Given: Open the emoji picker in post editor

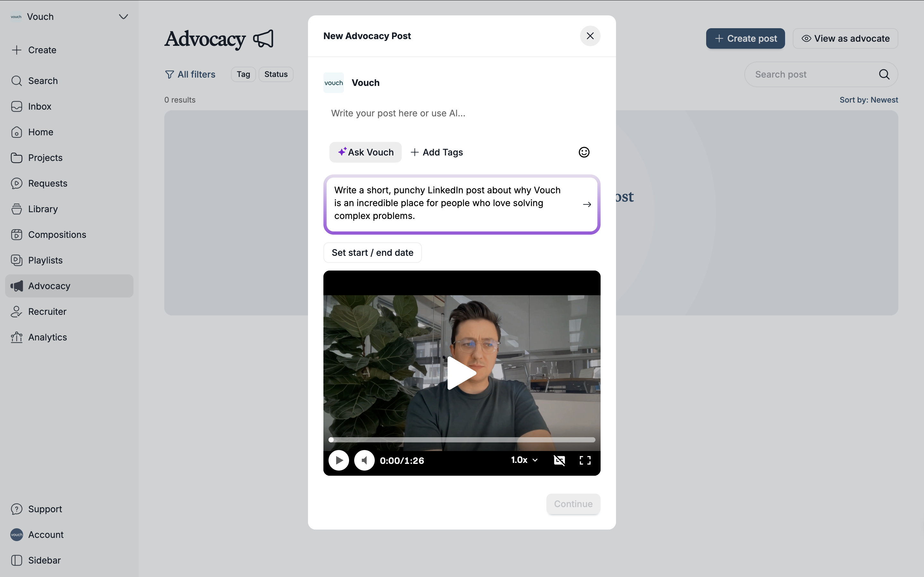Looking at the screenshot, I should [584, 152].
